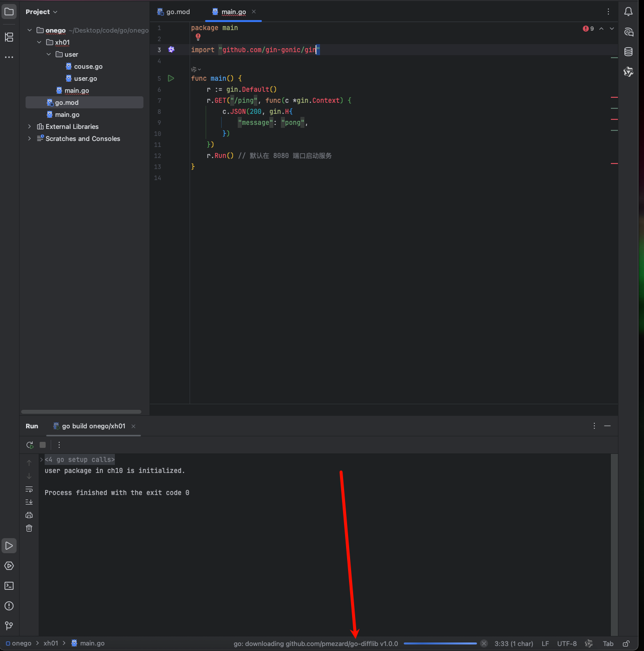Open Run panel options menu
This screenshot has height=651, width=644.
click(594, 426)
